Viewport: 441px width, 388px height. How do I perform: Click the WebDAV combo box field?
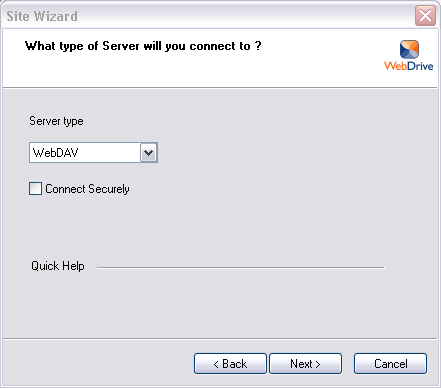[x=93, y=153]
